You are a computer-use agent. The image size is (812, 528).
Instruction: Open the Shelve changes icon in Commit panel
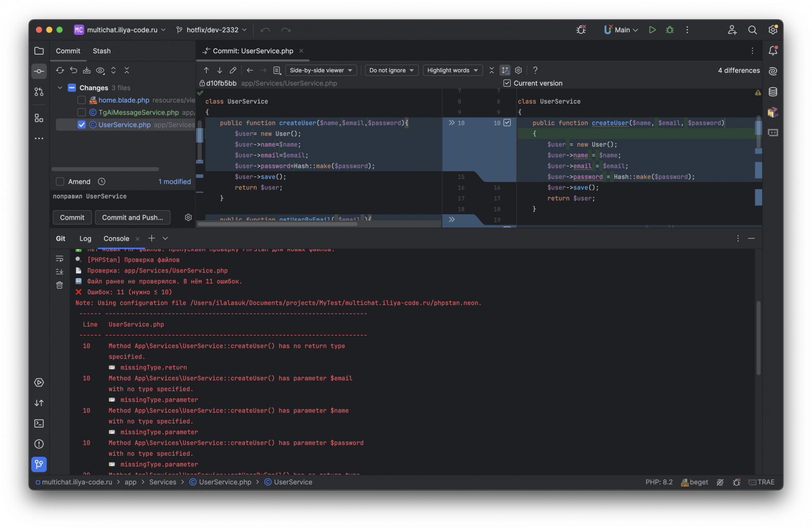coord(87,70)
